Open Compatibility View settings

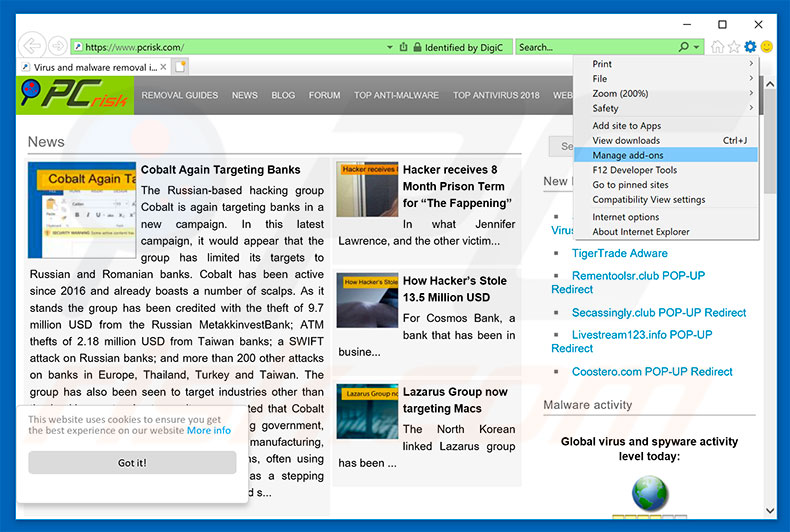[x=666, y=200]
